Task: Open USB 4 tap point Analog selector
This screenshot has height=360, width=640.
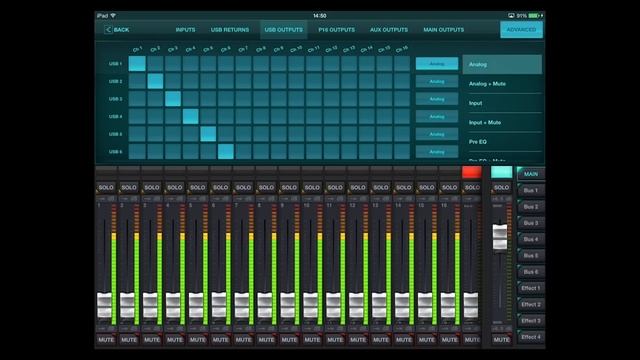Action: click(x=437, y=116)
